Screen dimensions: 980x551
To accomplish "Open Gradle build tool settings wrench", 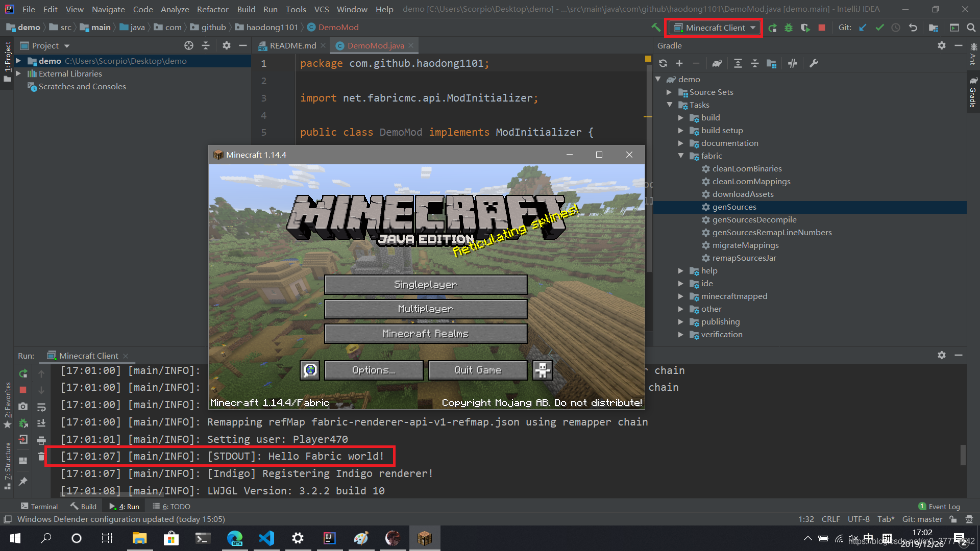I will coord(814,63).
